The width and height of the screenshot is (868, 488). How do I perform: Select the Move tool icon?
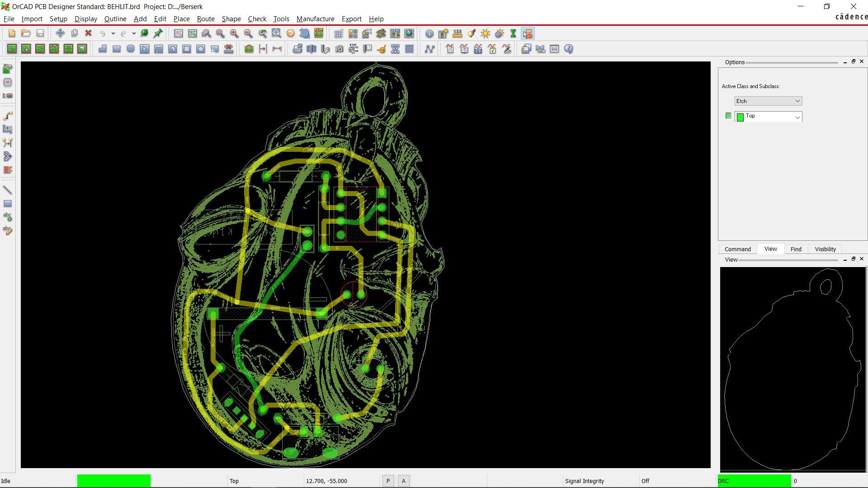[x=60, y=33]
